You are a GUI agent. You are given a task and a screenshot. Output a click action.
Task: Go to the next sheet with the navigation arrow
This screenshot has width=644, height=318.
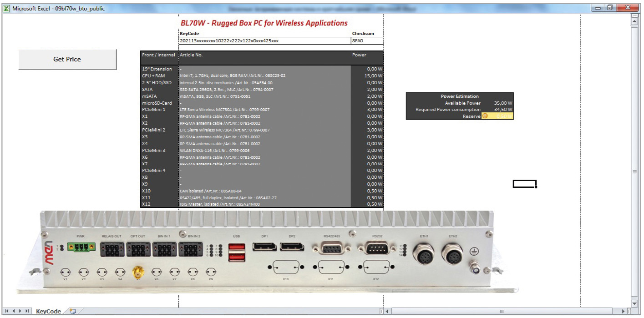click(20, 311)
